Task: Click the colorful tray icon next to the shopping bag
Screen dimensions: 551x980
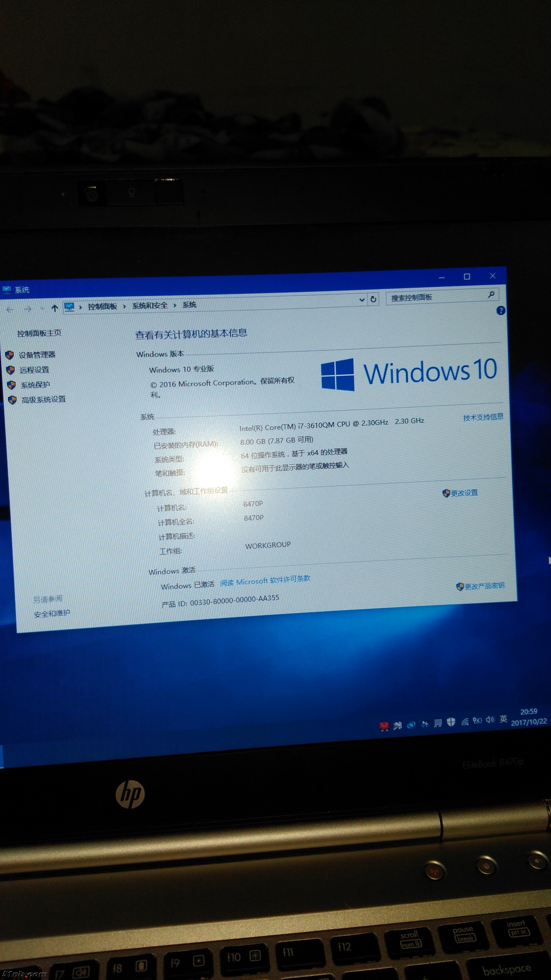Action: pos(398,725)
